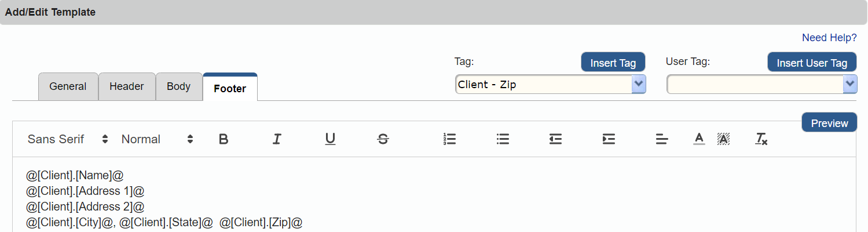Underline the selected text

(330, 139)
